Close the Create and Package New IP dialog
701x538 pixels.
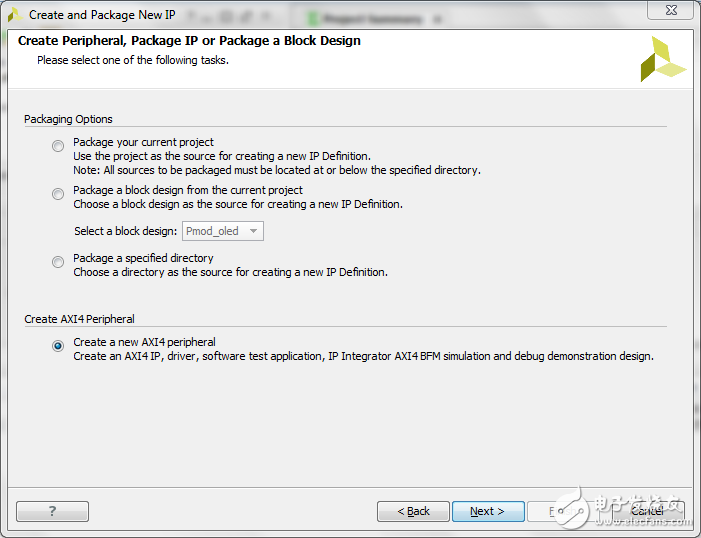point(670,9)
